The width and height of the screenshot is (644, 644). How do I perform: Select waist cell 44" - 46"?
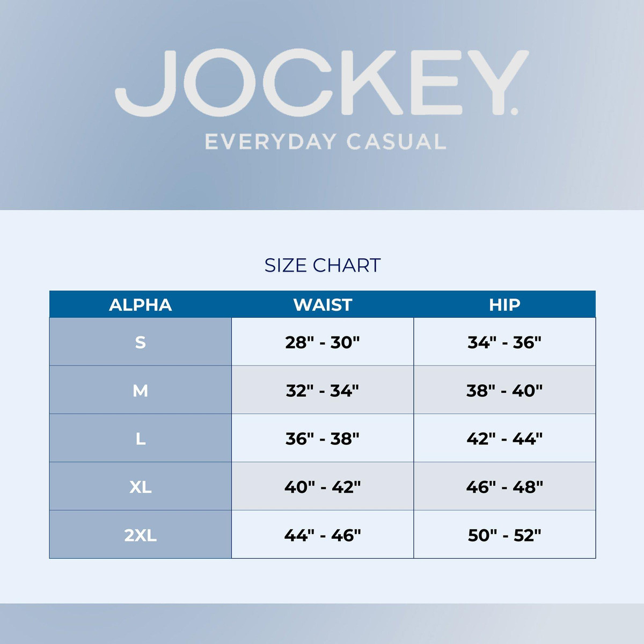tap(323, 535)
